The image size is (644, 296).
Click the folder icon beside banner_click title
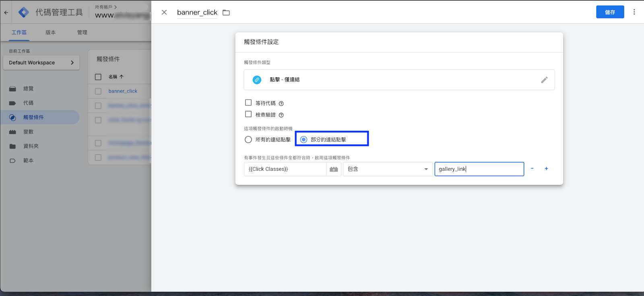pyautogui.click(x=226, y=12)
